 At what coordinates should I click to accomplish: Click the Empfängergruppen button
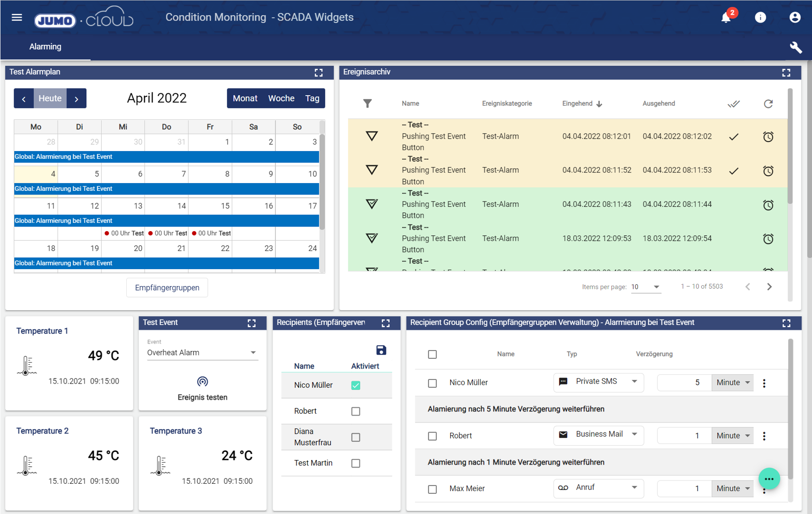[167, 287]
